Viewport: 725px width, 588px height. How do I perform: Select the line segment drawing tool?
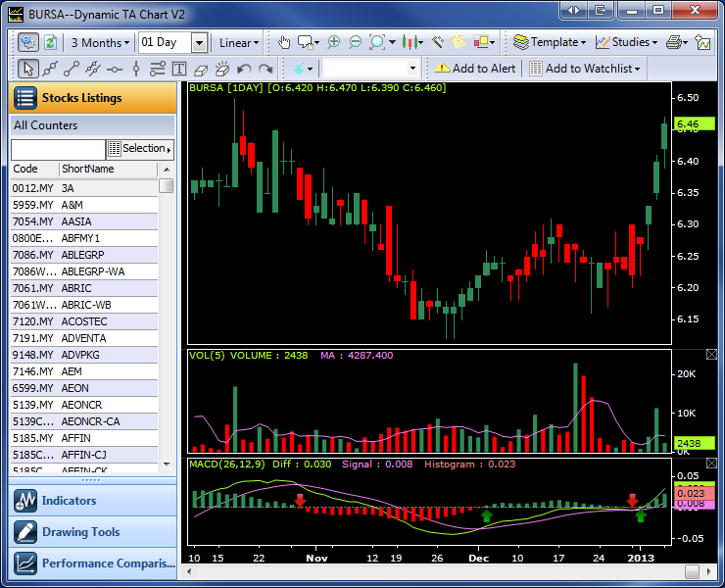point(72,69)
